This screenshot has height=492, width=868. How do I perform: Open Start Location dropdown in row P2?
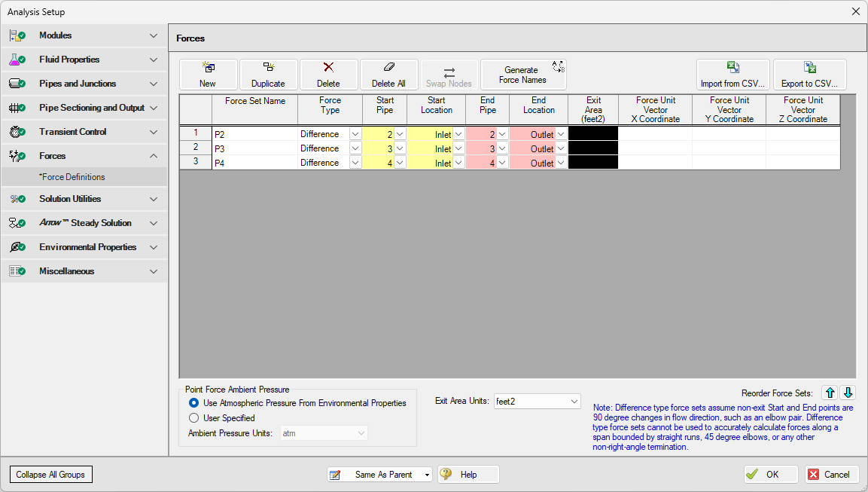[x=458, y=134]
